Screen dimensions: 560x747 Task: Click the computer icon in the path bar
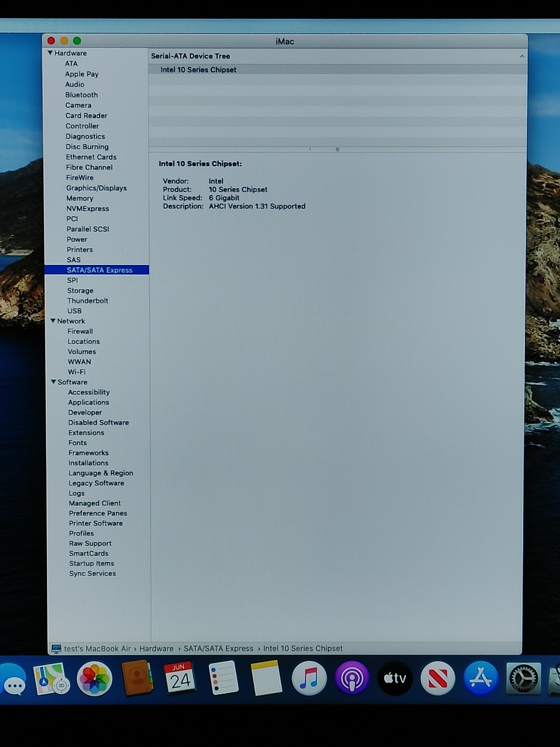(x=56, y=648)
